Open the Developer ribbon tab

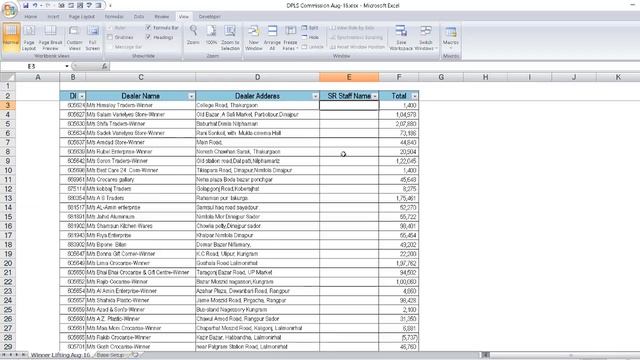[x=209, y=17]
